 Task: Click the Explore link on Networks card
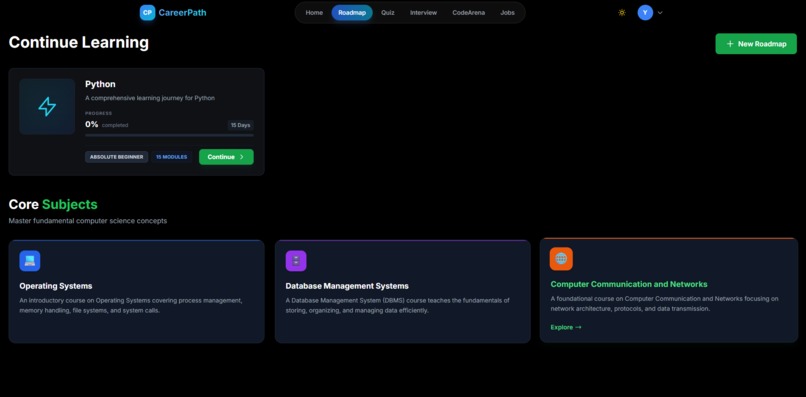(x=566, y=327)
